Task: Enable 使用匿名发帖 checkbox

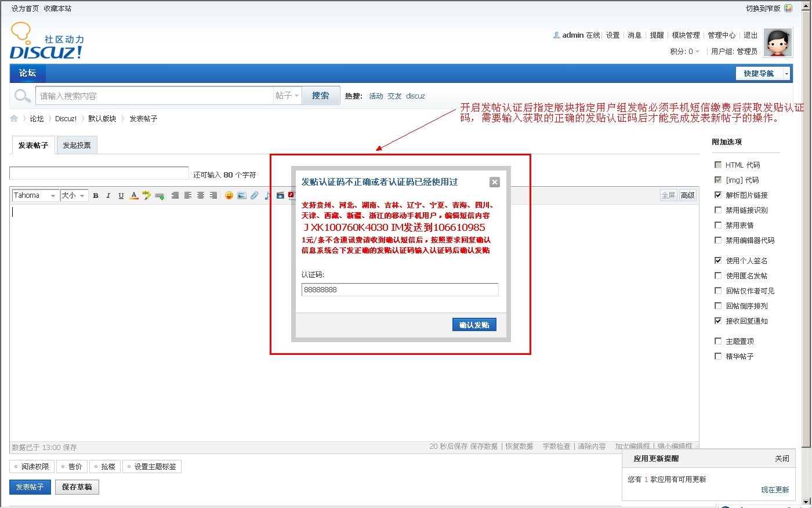Action: (718, 275)
